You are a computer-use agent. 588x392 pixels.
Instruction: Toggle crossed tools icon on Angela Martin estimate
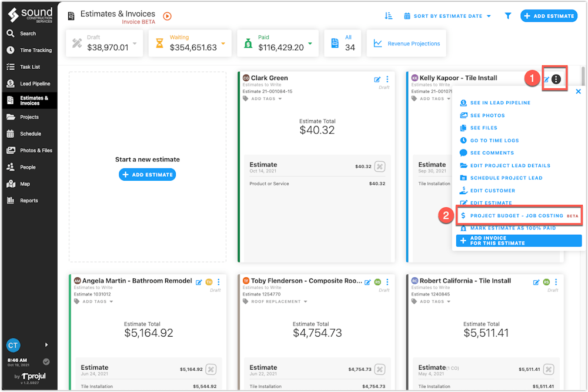211,369
